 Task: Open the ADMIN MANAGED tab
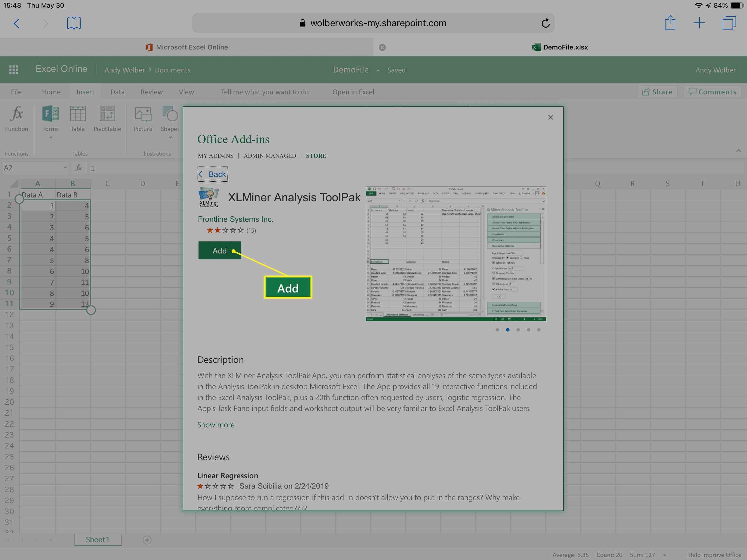(270, 156)
